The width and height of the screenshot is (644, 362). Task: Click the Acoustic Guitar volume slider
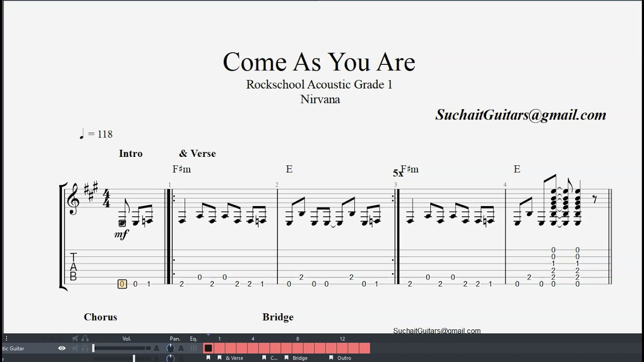[x=121, y=348]
